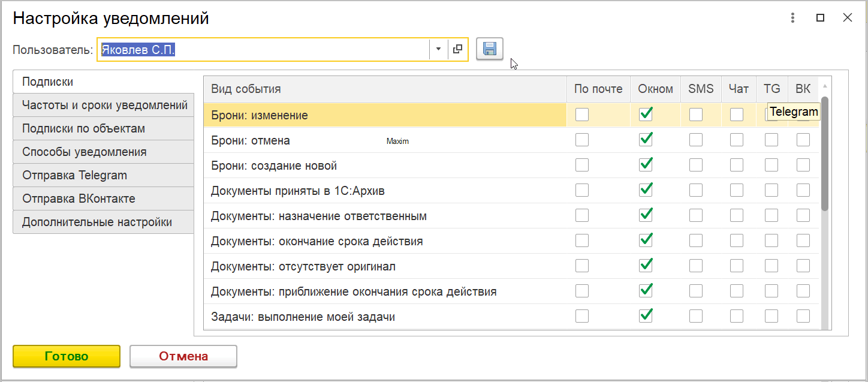
Task: Open the user selection form icon
Action: (457, 49)
